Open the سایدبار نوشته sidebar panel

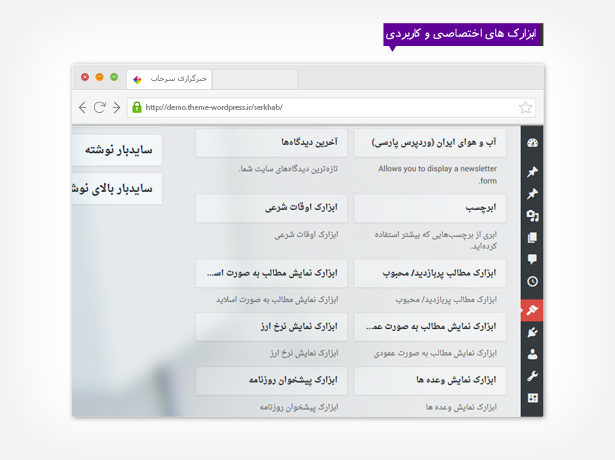point(118,149)
